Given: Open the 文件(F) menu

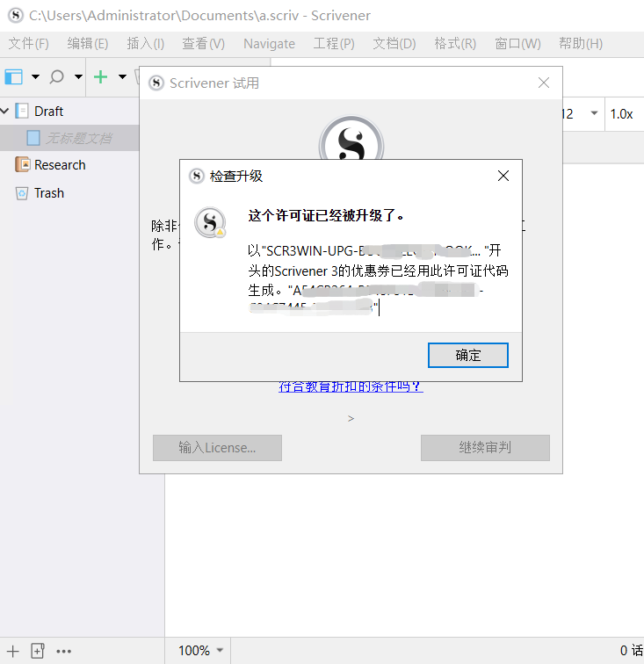Looking at the screenshot, I should [28, 44].
